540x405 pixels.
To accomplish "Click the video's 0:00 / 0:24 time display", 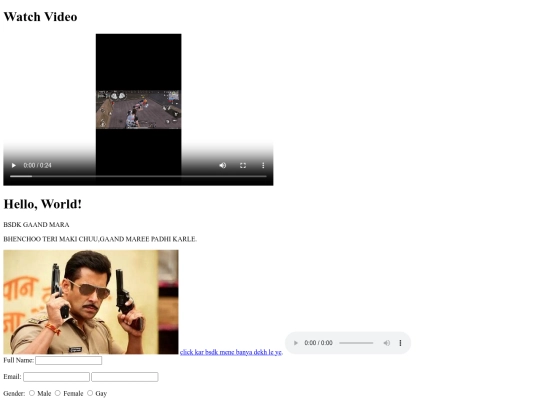I will point(38,166).
